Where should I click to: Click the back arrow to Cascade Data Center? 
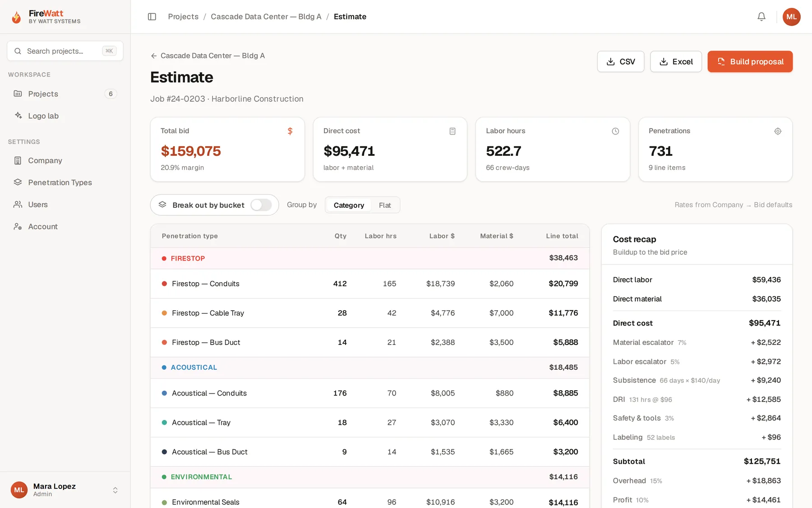(x=154, y=56)
